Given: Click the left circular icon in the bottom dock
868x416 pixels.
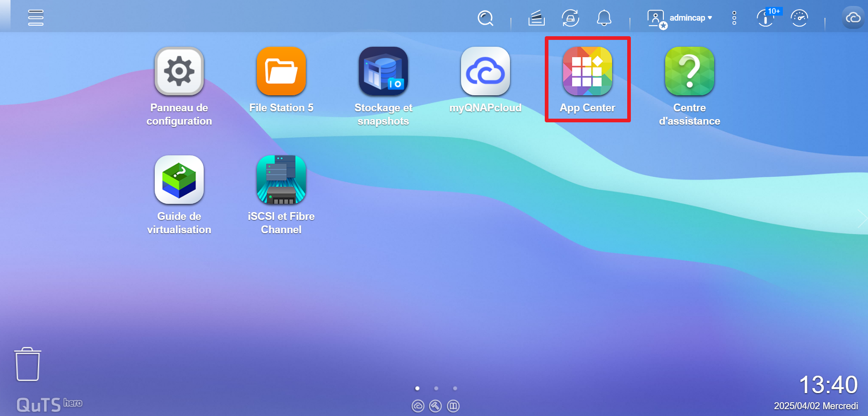Looking at the screenshot, I should 418,406.
